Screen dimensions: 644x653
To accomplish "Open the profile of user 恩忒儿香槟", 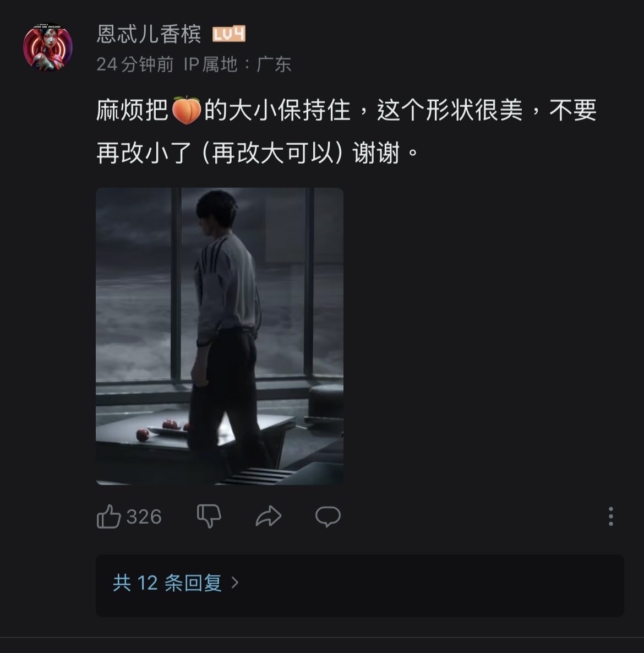I will [149, 34].
